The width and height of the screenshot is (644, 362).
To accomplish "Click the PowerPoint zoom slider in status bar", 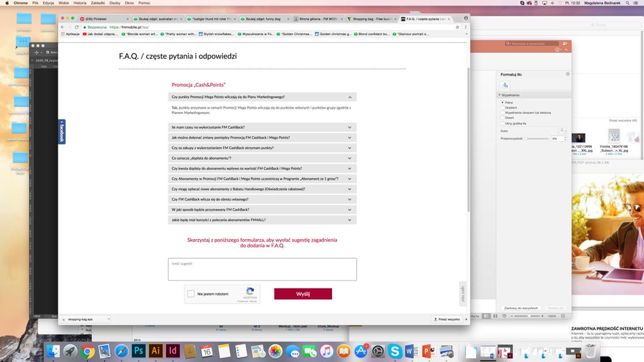I will 527,316.
